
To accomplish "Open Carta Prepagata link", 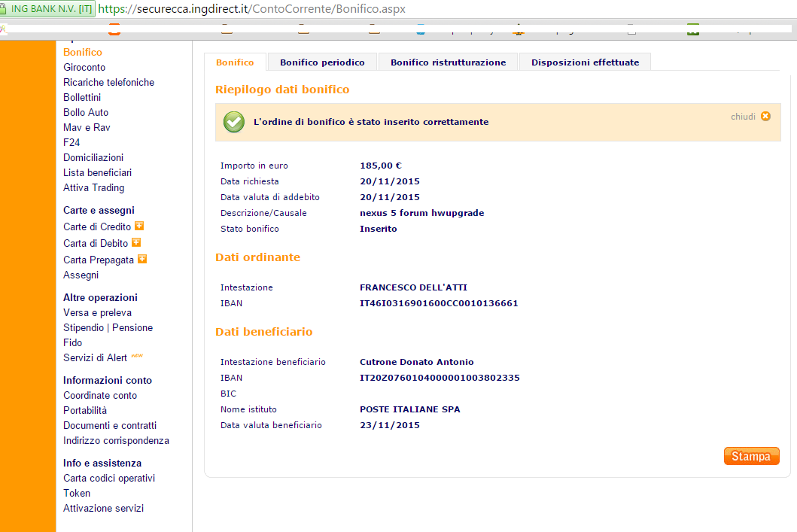I will (99, 260).
